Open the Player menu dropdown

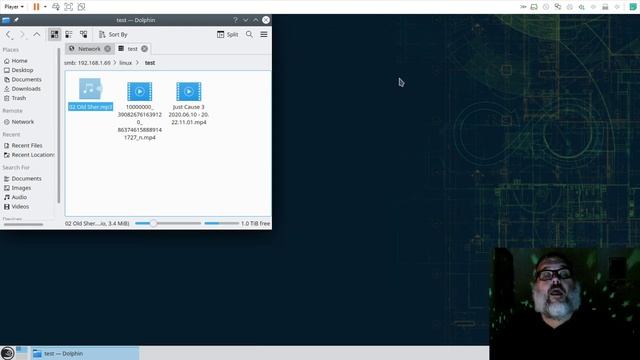14,7
